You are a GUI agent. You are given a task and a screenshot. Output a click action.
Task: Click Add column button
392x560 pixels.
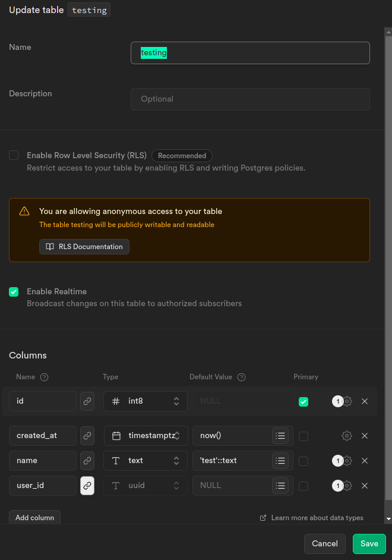click(34, 517)
